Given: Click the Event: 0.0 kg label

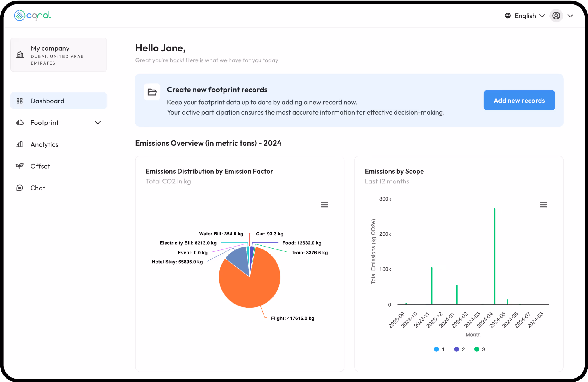Looking at the screenshot, I should click(x=193, y=253).
